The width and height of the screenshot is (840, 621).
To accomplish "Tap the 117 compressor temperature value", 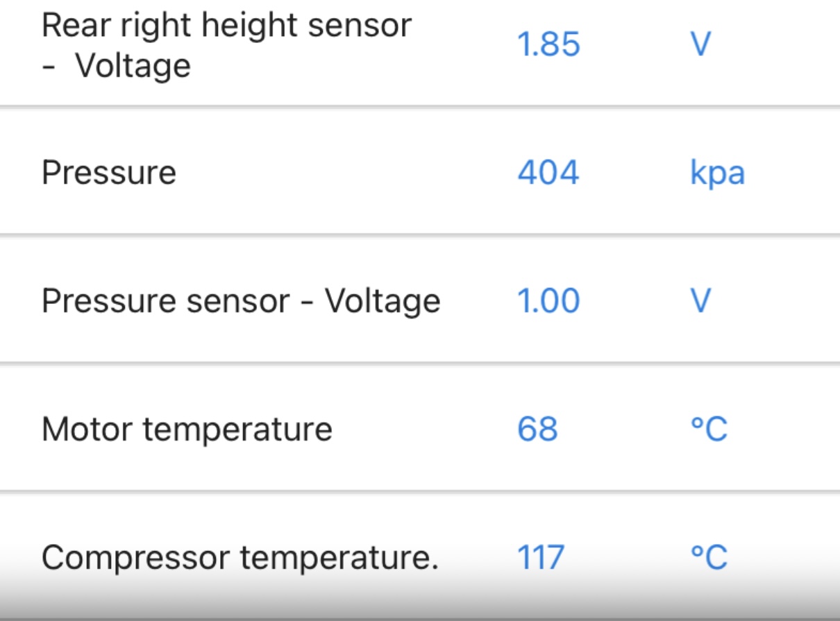I will click(541, 557).
